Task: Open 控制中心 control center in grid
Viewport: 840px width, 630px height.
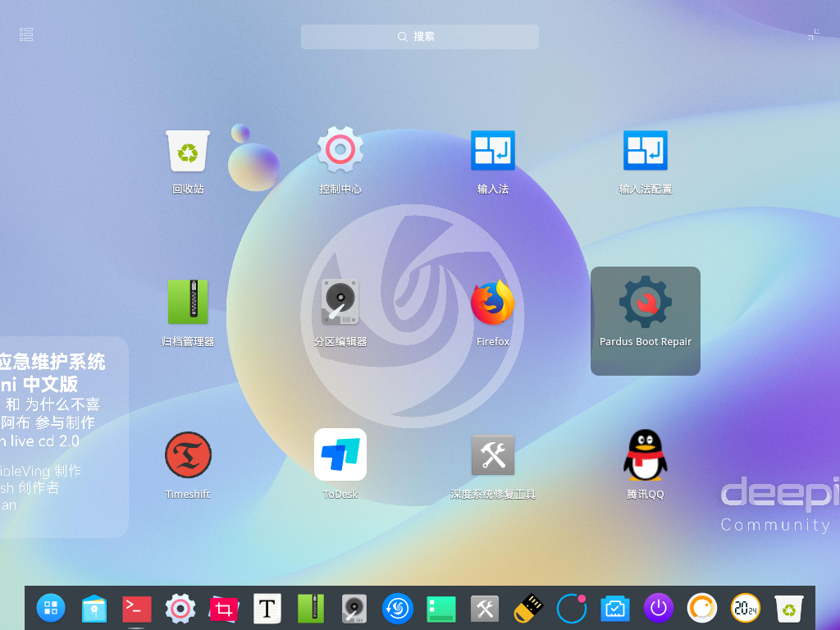Action: pyautogui.click(x=340, y=151)
